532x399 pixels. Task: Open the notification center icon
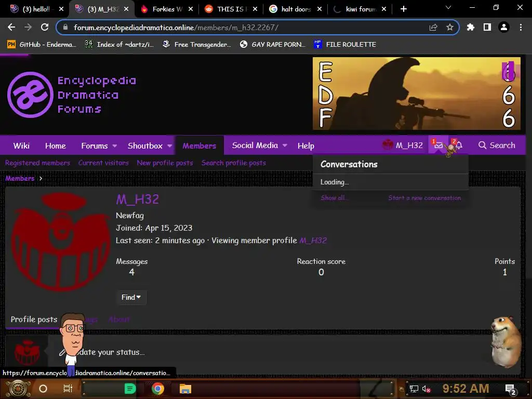[511, 389]
